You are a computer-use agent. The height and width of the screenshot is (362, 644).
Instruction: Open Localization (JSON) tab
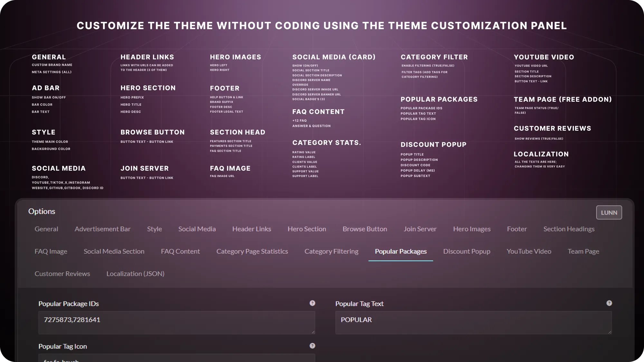click(x=136, y=274)
